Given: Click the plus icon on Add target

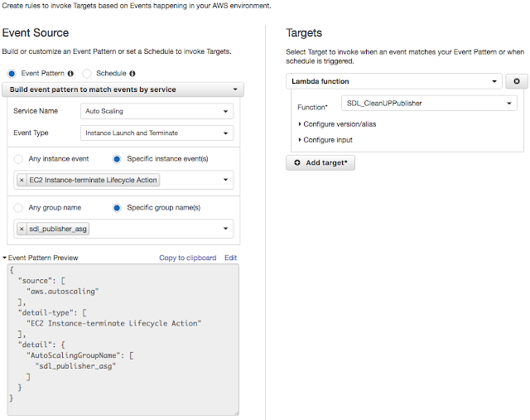Looking at the screenshot, I should coord(297,163).
